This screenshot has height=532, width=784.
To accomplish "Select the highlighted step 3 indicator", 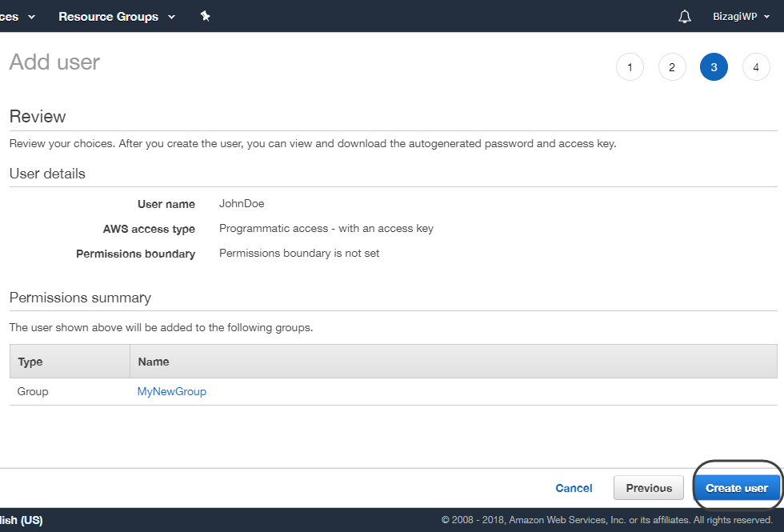I will [x=714, y=67].
